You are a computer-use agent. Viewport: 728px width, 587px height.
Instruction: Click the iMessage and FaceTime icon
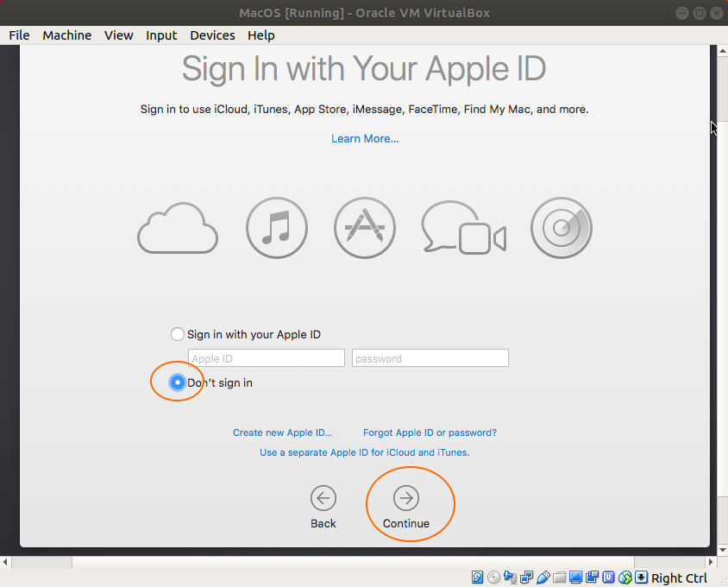point(463,228)
